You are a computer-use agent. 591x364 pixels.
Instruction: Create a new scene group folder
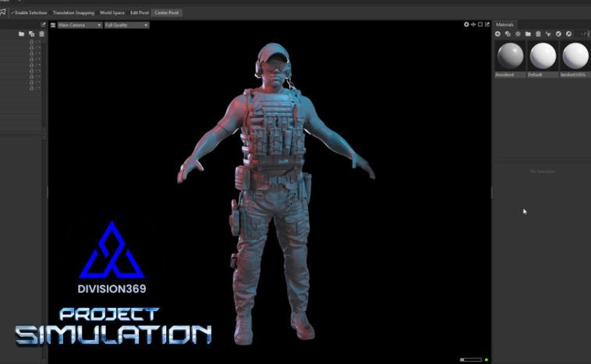click(22, 34)
